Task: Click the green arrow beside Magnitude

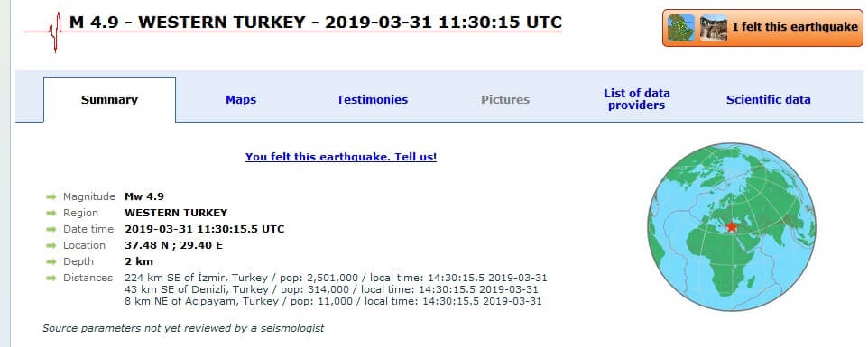Action: (51, 196)
